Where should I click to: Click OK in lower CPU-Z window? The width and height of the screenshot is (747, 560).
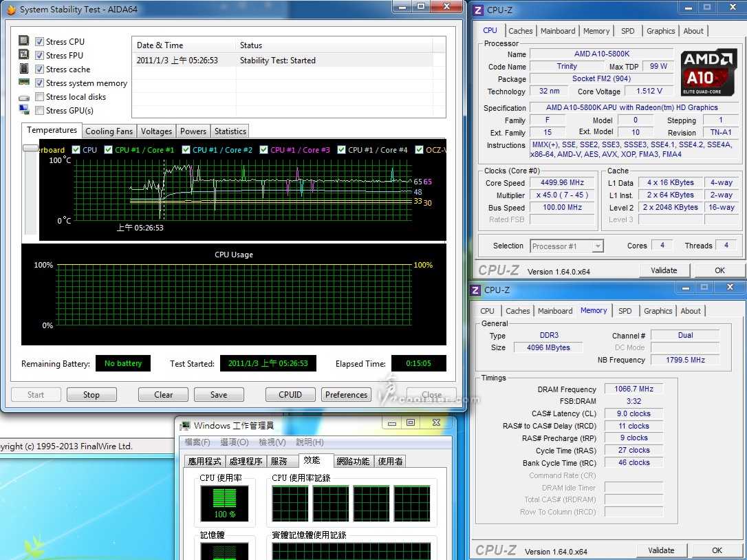click(717, 550)
